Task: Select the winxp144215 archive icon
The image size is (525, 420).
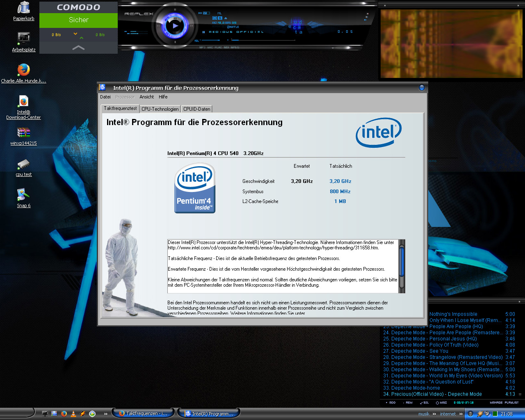Action: point(23,136)
